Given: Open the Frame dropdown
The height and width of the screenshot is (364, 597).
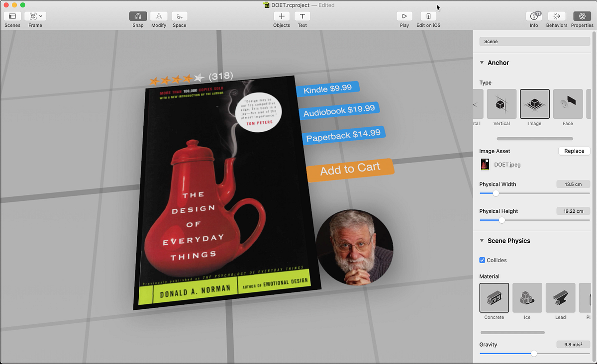Looking at the screenshot, I should (x=35, y=16).
